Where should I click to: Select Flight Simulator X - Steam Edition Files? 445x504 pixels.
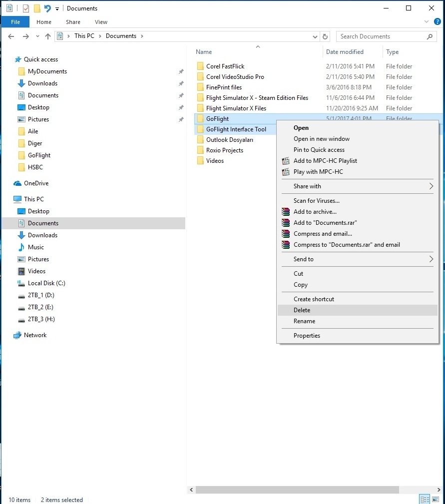coord(257,98)
